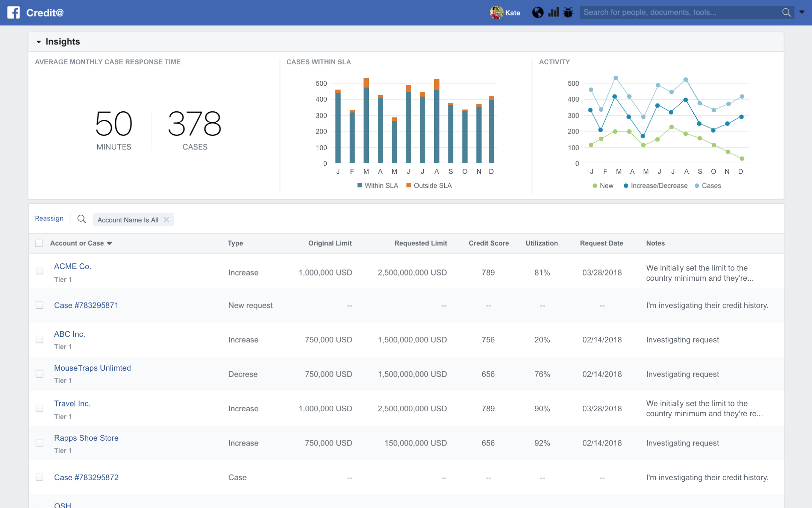Screen dimensions: 812x508
Task: Click the magnifier icon in top search bar
Action: coord(786,12)
